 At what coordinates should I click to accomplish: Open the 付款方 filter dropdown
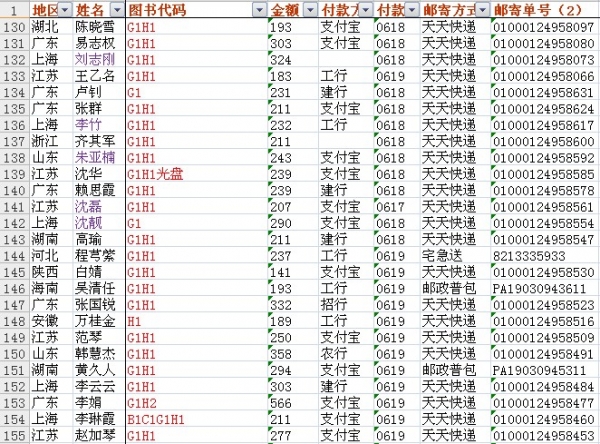pos(365,9)
